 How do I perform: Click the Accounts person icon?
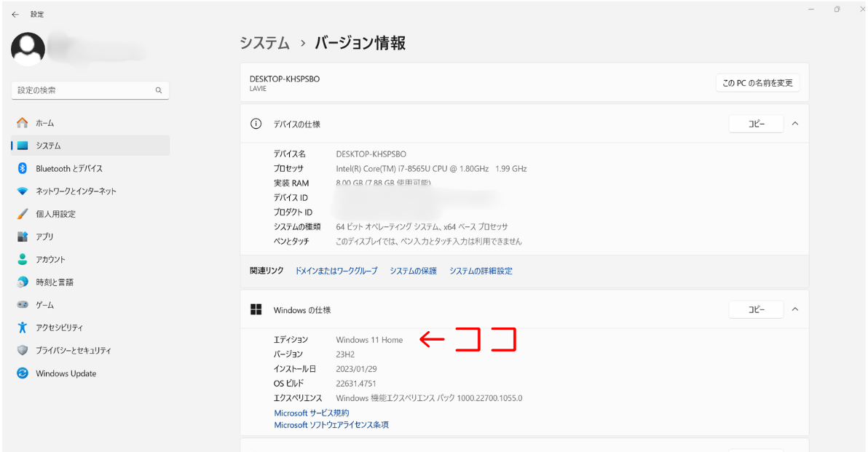click(x=22, y=259)
